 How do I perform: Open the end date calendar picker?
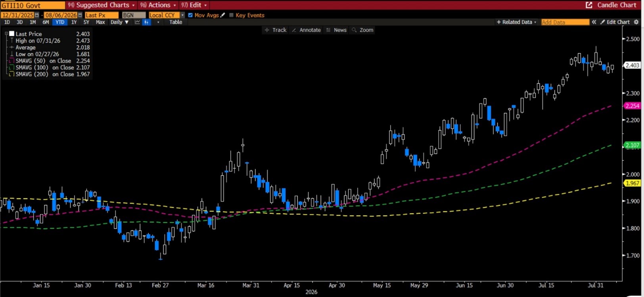pos(80,15)
